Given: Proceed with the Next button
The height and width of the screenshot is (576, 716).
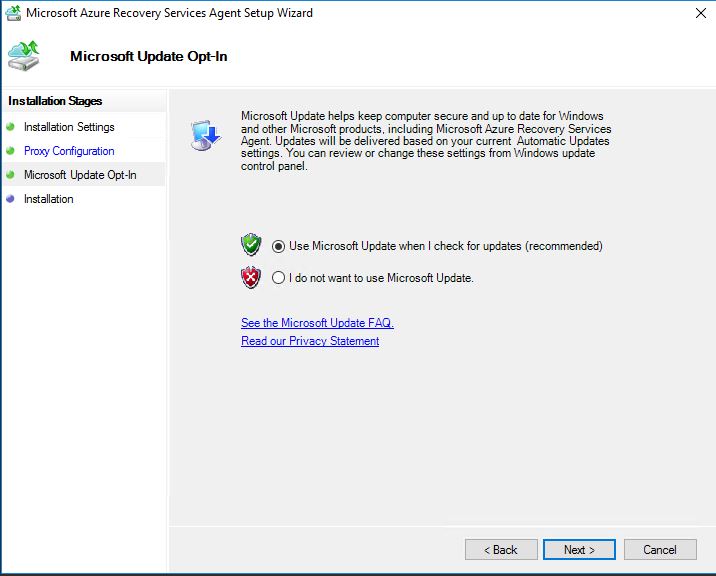Looking at the screenshot, I should pyautogui.click(x=579, y=550).
